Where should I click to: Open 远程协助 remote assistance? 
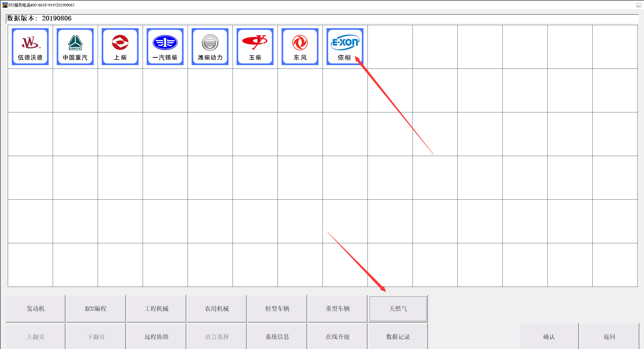(x=156, y=336)
